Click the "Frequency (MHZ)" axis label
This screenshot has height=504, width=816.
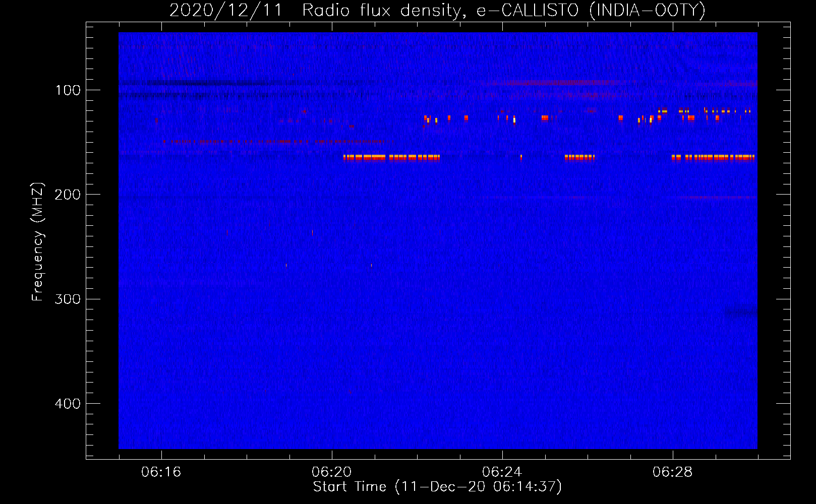[x=38, y=242]
